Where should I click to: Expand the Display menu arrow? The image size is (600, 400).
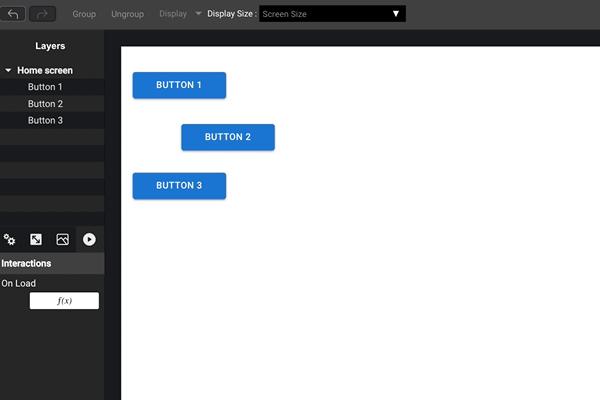(198, 14)
